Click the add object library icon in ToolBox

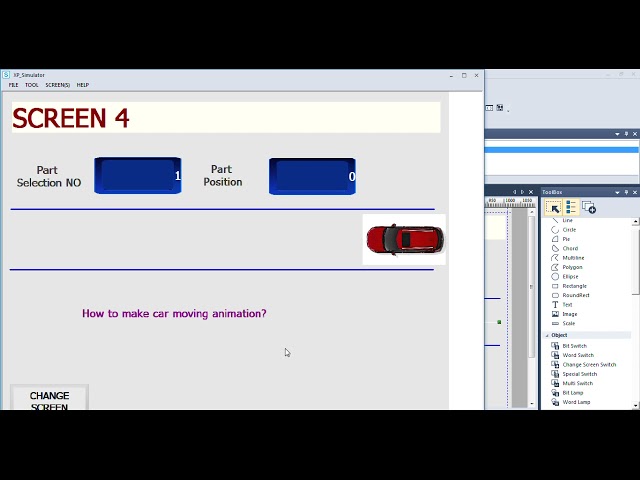(x=589, y=207)
